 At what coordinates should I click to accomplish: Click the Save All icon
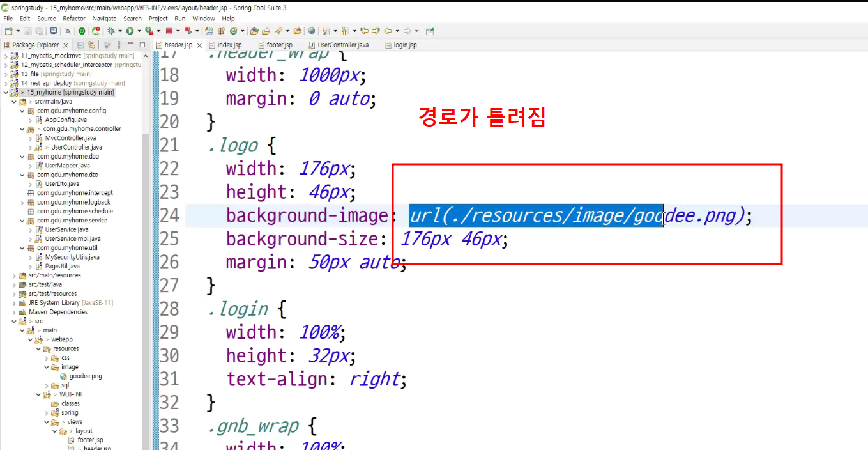40,31
